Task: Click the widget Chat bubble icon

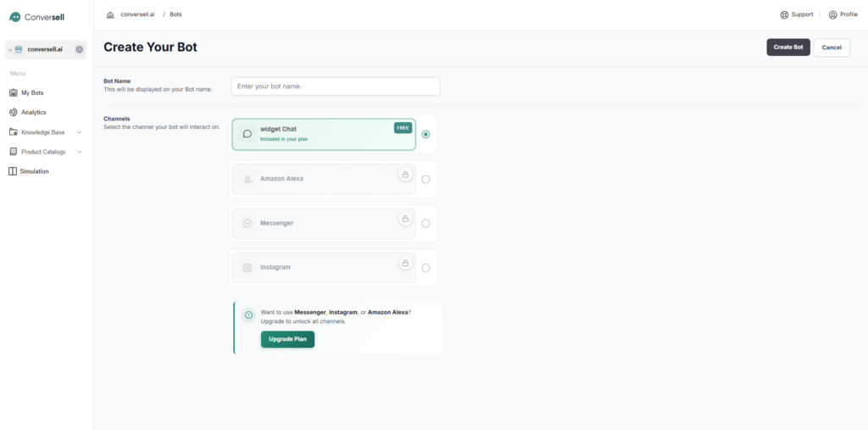Action: [x=248, y=134]
